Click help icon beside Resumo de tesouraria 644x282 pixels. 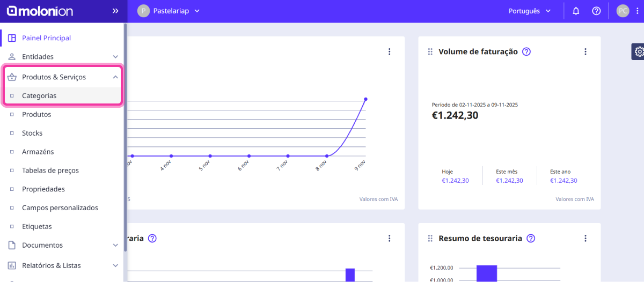coord(531,238)
